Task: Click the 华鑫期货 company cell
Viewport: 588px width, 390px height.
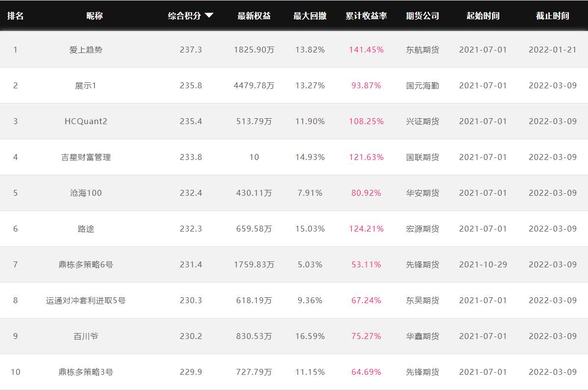Action: click(x=422, y=336)
